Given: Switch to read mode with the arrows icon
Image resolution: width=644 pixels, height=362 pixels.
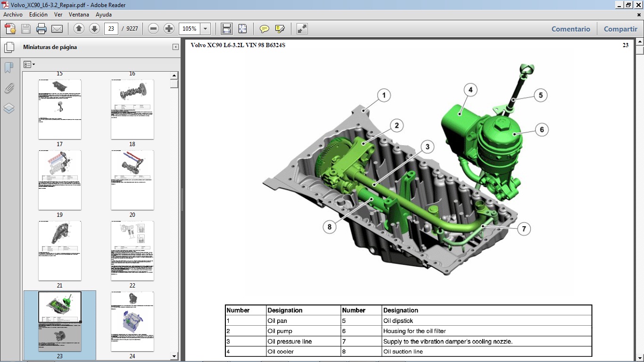Looking at the screenshot, I should (302, 29).
